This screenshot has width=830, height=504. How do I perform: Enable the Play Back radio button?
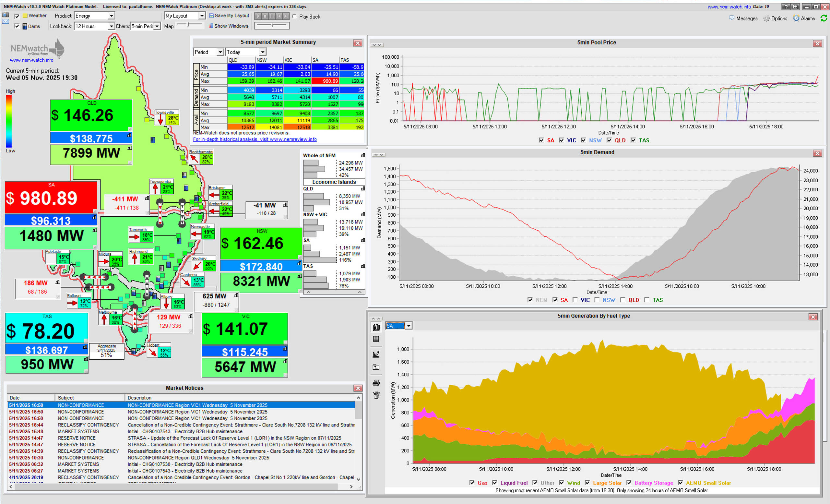point(294,17)
